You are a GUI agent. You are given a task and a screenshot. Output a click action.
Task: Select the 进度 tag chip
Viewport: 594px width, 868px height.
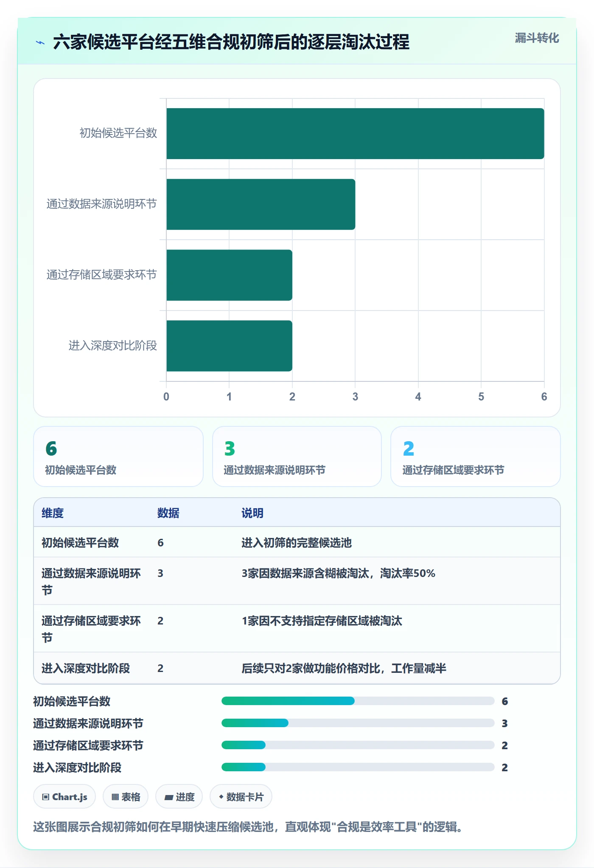point(179,797)
